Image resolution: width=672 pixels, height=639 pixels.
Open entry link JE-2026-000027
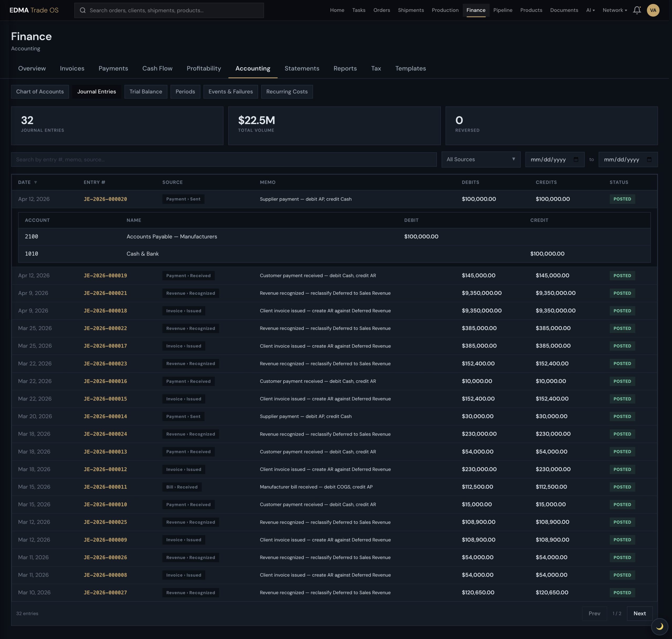(105, 592)
